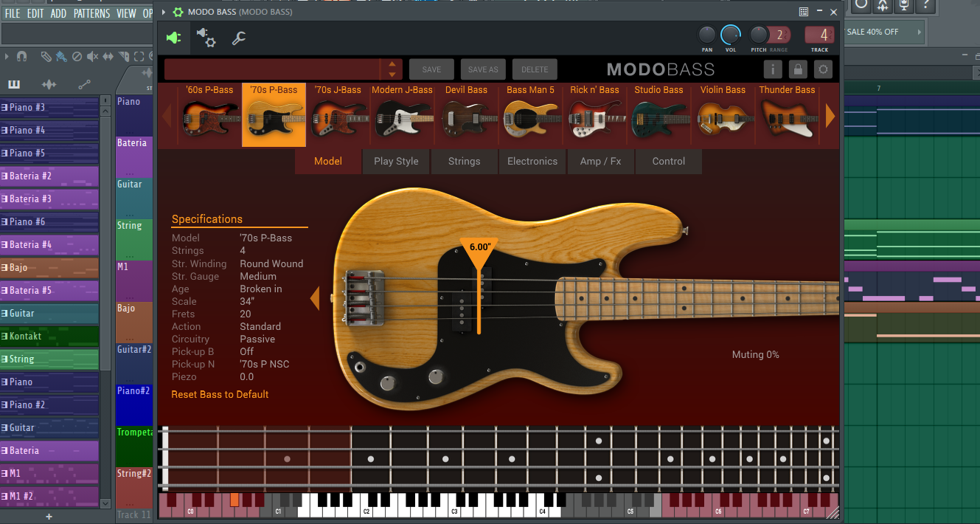The width and height of the screenshot is (980, 524).
Task: Choose the Devil Bass model
Action: point(466,114)
